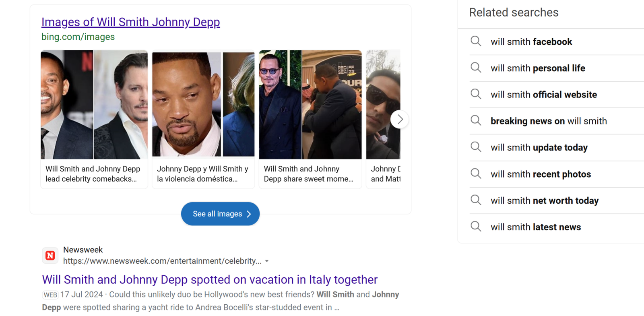Open 'Images of Will Smith Johnny Depp' link
The image size is (644, 316).
point(130,22)
